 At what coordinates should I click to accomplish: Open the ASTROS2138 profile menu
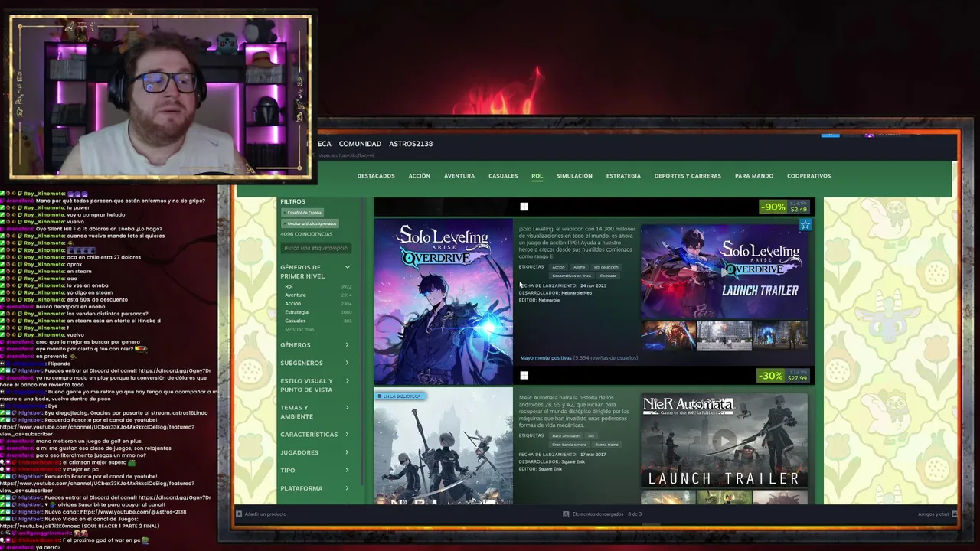click(410, 144)
